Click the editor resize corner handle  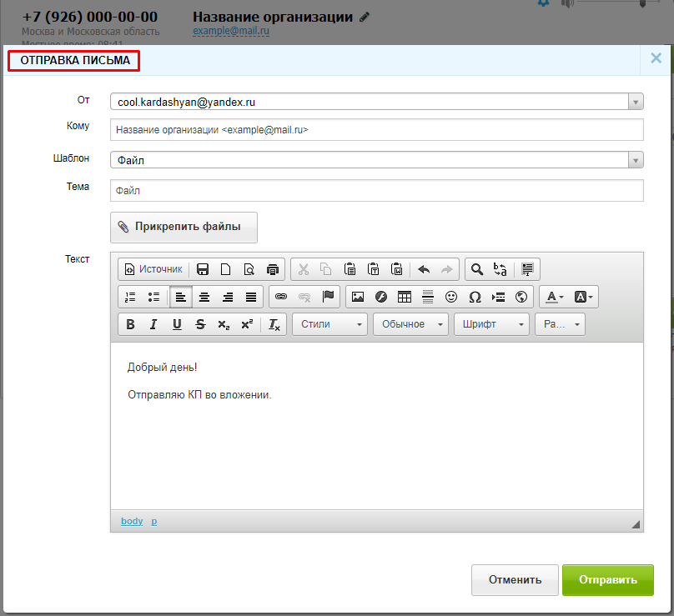(x=636, y=524)
